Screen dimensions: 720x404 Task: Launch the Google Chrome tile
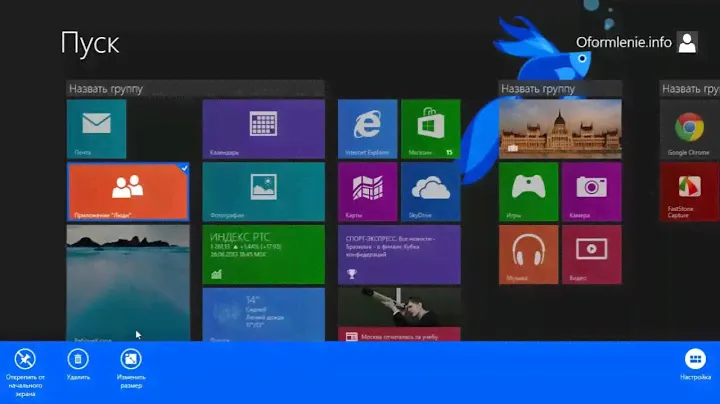click(x=686, y=128)
